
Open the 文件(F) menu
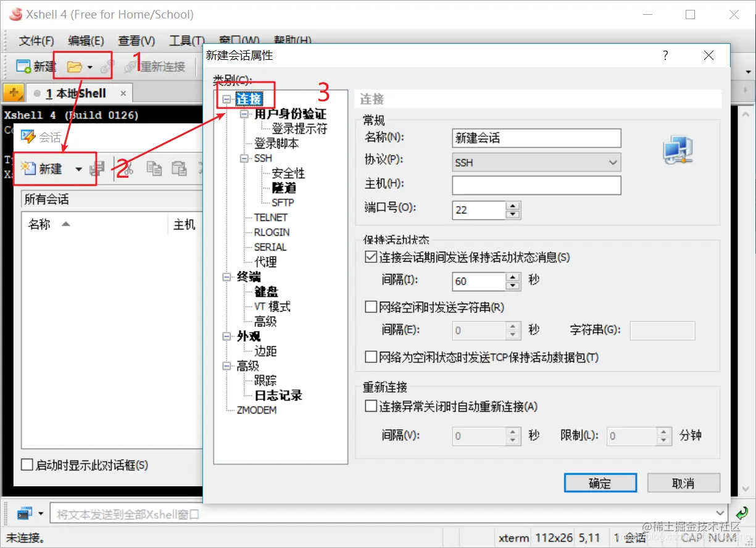point(36,41)
